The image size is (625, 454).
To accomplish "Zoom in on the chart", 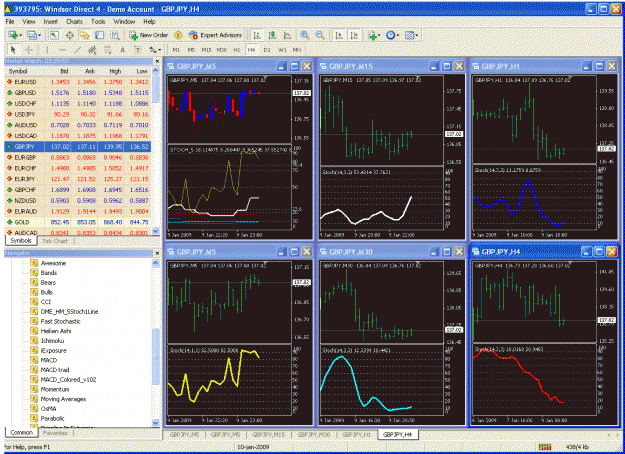I will pos(305,35).
